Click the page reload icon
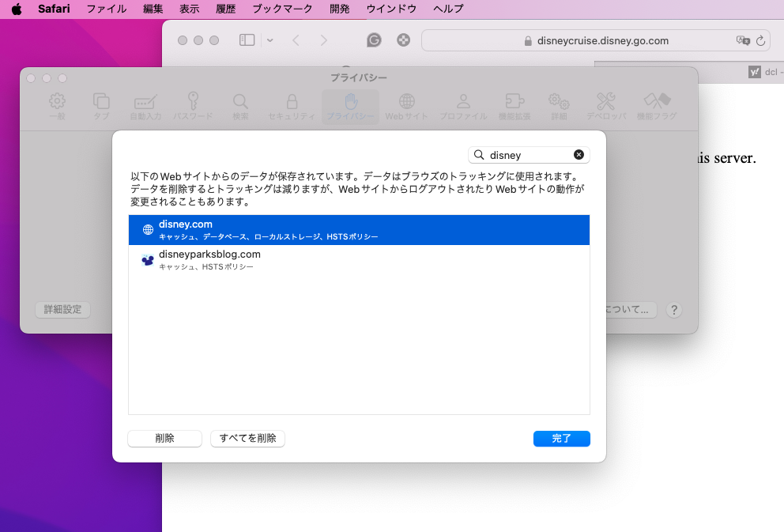The height and width of the screenshot is (532, 784). (x=761, y=40)
